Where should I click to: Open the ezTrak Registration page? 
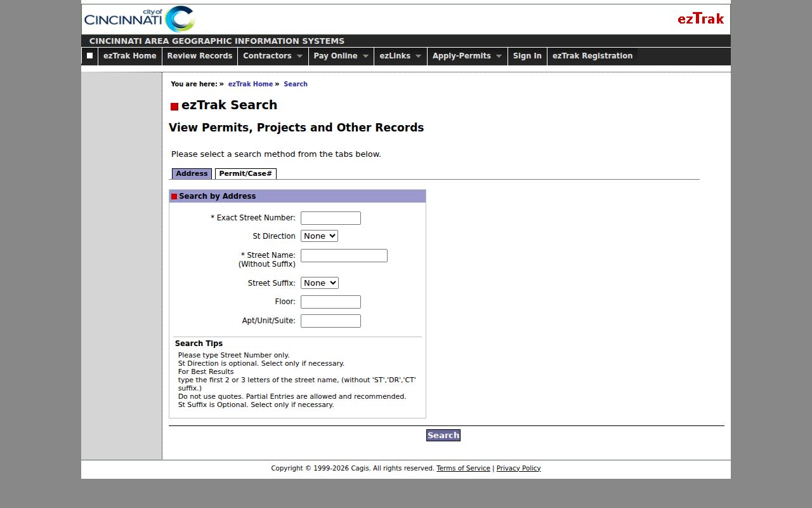pos(593,56)
